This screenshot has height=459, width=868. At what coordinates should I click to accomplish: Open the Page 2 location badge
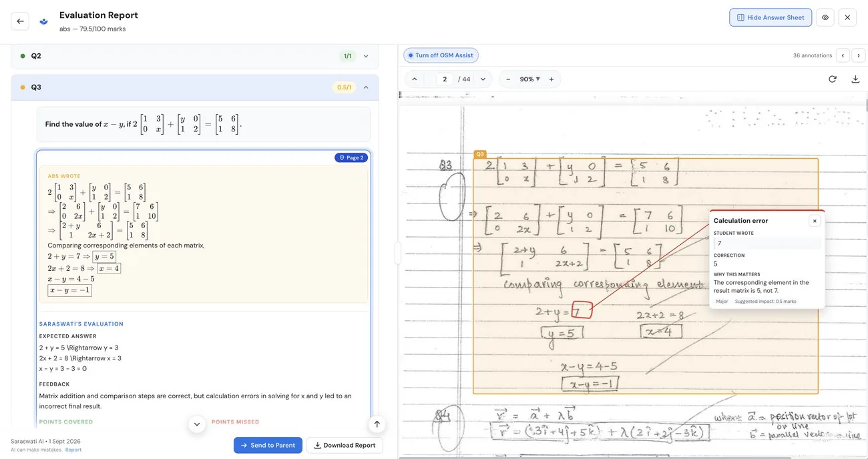pyautogui.click(x=351, y=157)
